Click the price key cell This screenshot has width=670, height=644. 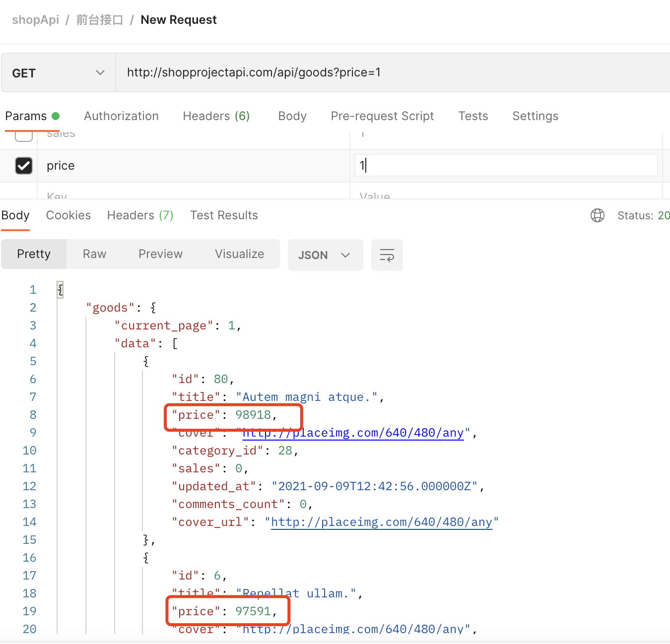(x=194, y=166)
